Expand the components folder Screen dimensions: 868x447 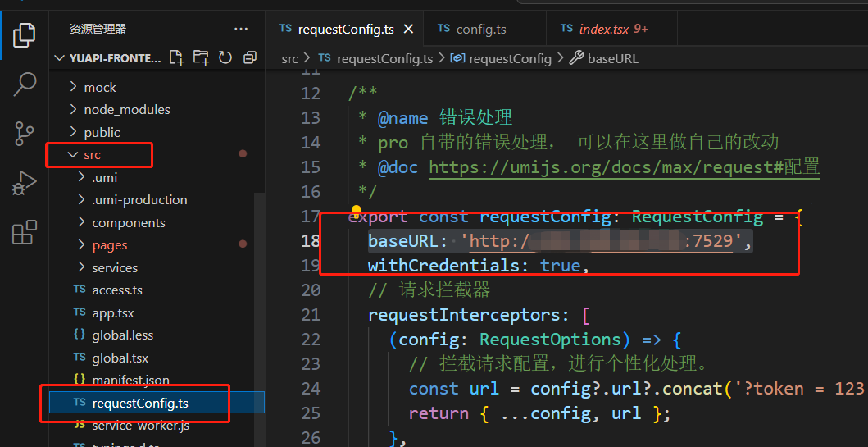[128, 222]
